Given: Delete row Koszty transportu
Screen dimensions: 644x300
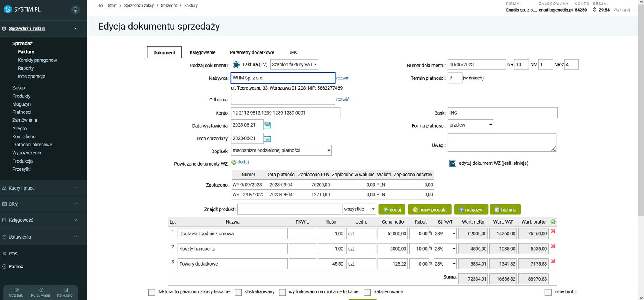Looking at the screenshot, I should point(553,246).
